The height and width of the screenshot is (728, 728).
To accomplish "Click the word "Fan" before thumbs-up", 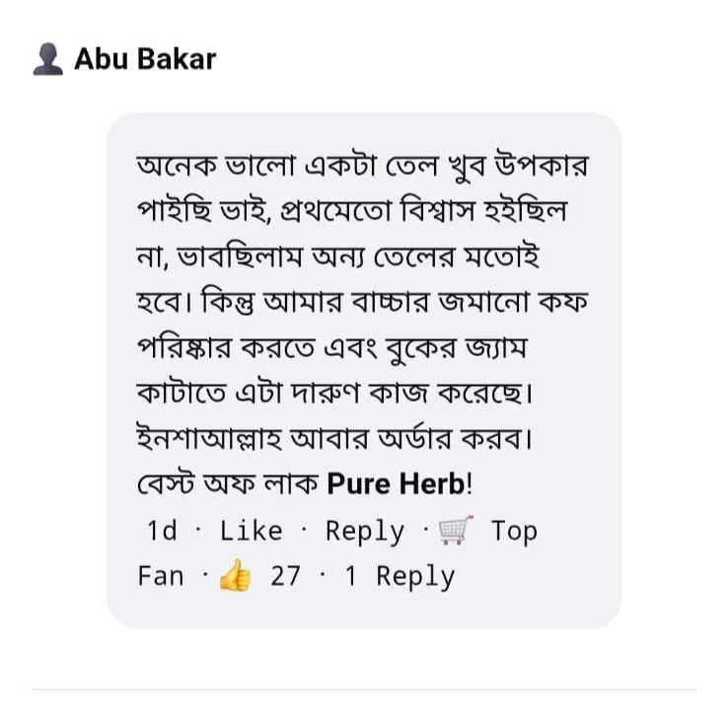I will click(x=161, y=576).
